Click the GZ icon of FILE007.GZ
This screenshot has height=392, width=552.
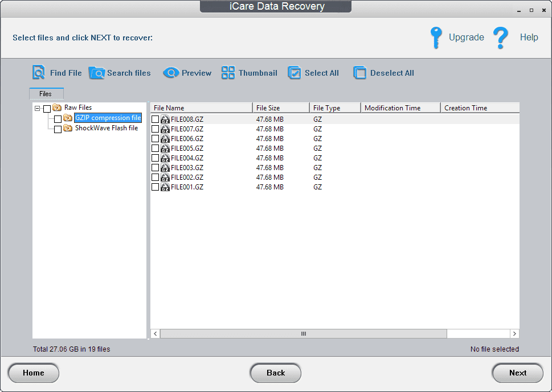point(165,129)
